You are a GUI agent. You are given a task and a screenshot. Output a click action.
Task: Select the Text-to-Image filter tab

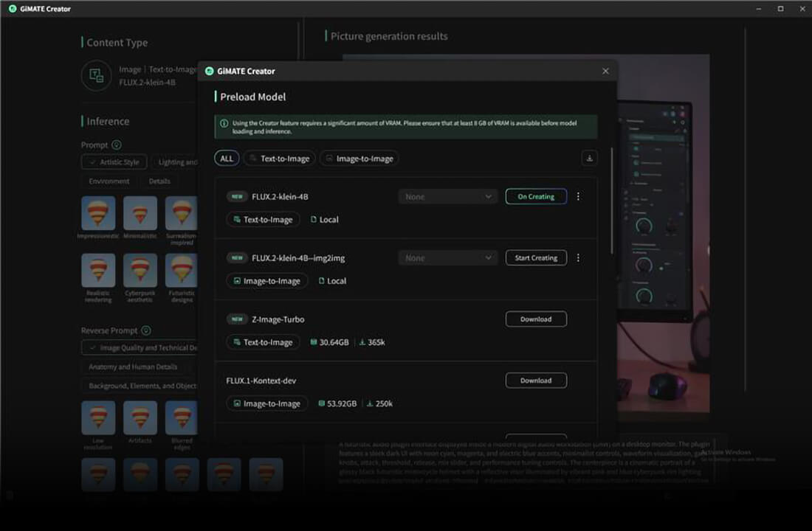(280, 159)
